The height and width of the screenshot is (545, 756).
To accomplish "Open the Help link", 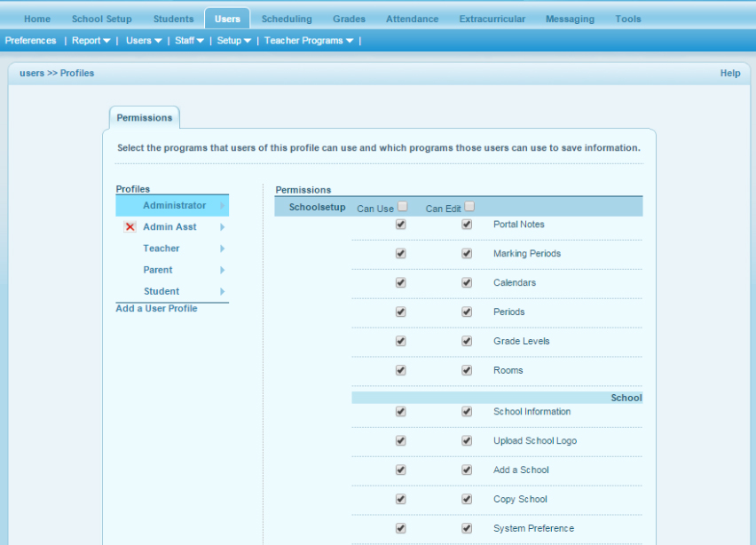I will coord(729,74).
